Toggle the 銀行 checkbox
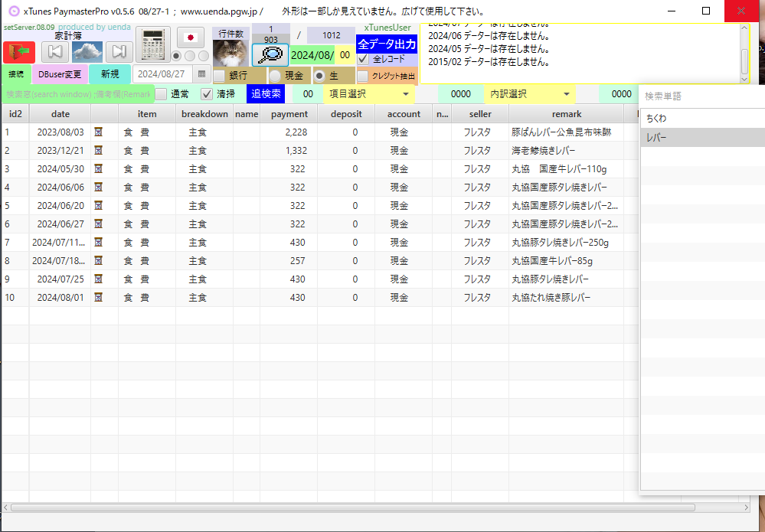 point(219,76)
